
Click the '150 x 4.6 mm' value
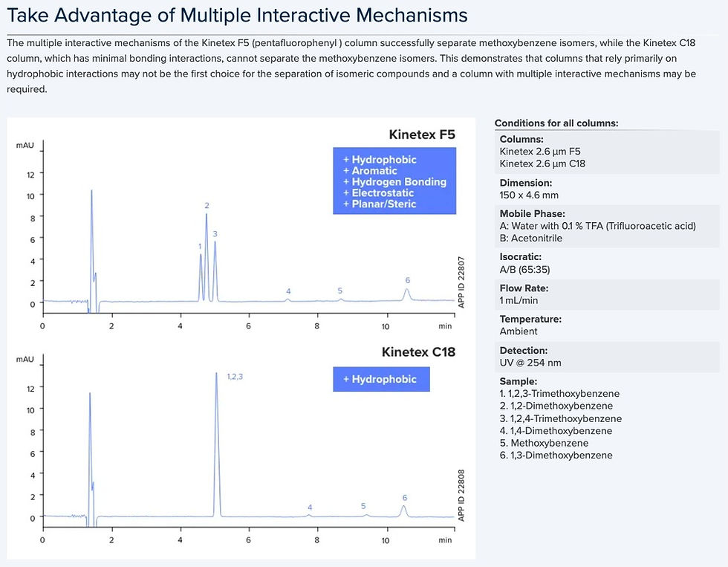529,195
